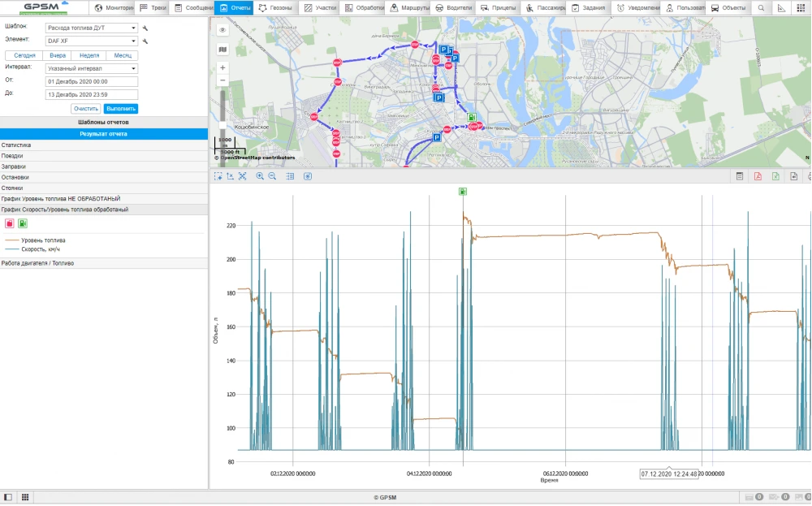Toggle the red fuel drain markers button
The image size is (812, 506).
9,223
